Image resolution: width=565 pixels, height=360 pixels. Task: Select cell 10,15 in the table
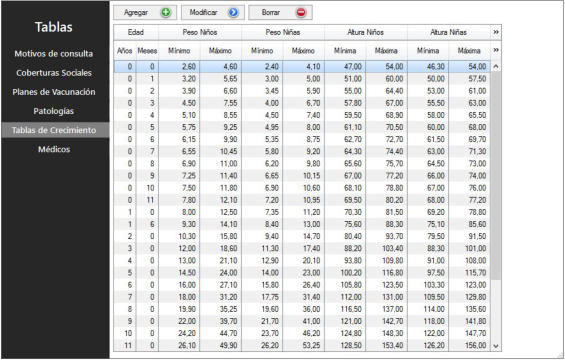click(x=303, y=176)
